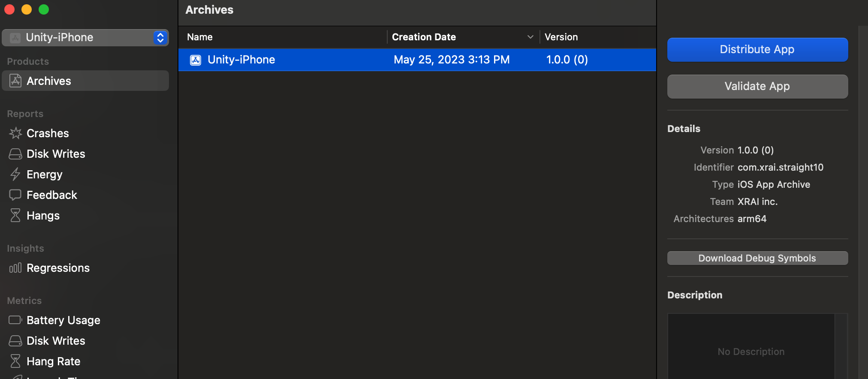The image size is (868, 379).
Task: Click the Regressions bar chart icon
Action: pyautogui.click(x=15, y=268)
